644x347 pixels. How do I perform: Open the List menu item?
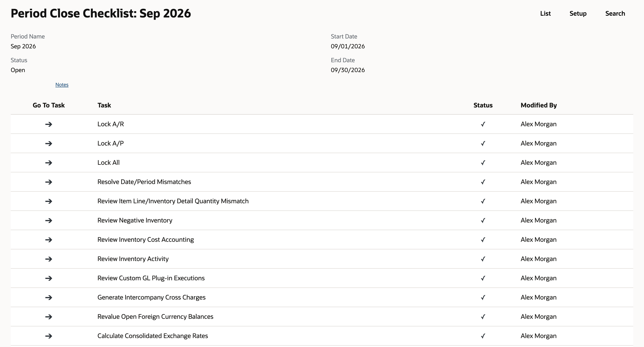coord(545,13)
